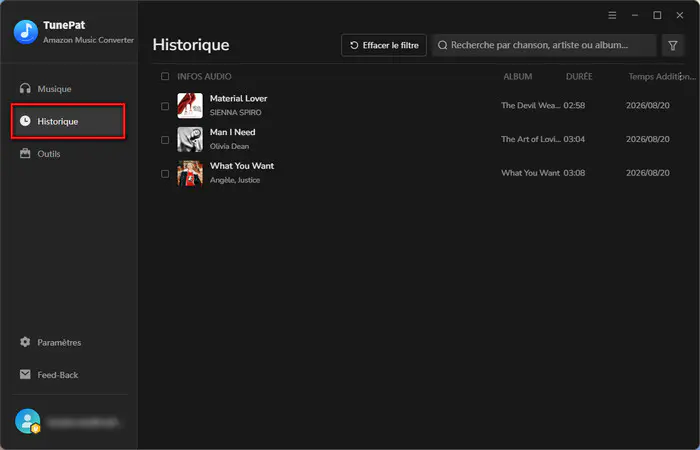700x450 pixels.
Task: Click the TunePat music note logo
Action: tap(26, 32)
